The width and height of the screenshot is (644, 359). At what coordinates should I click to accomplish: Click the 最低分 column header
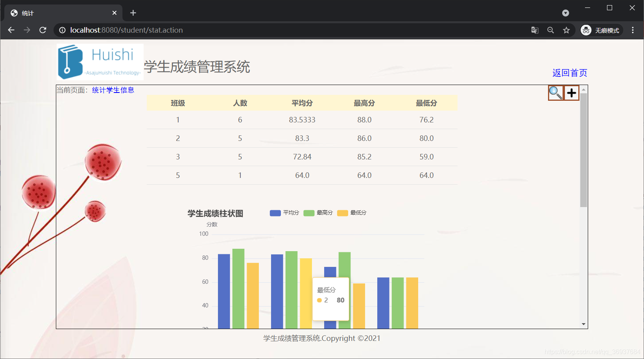pyautogui.click(x=426, y=103)
